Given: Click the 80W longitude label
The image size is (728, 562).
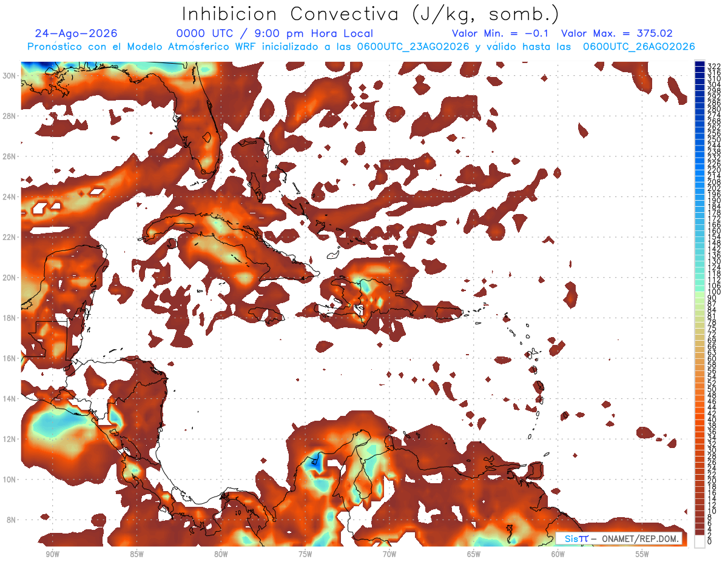Looking at the screenshot, I should (x=221, y=554).
